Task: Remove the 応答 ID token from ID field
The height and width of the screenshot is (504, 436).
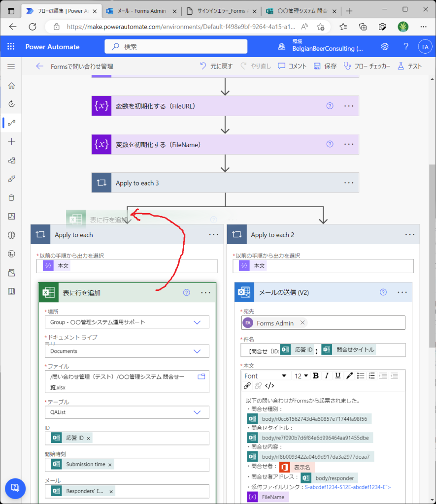Action: [89, 438]
